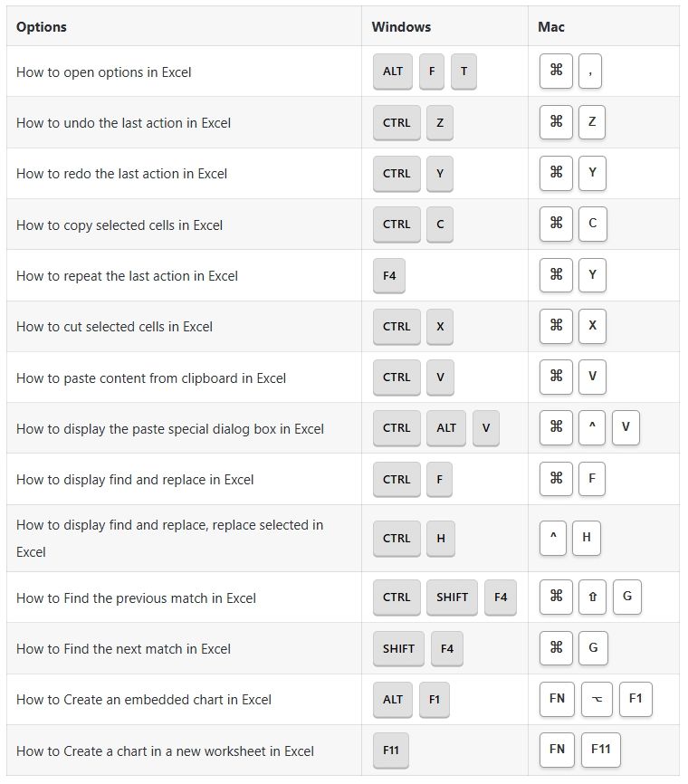The image size is (688, 784).
Task: Click the Windows H key for replace
Action: point(441,538)
